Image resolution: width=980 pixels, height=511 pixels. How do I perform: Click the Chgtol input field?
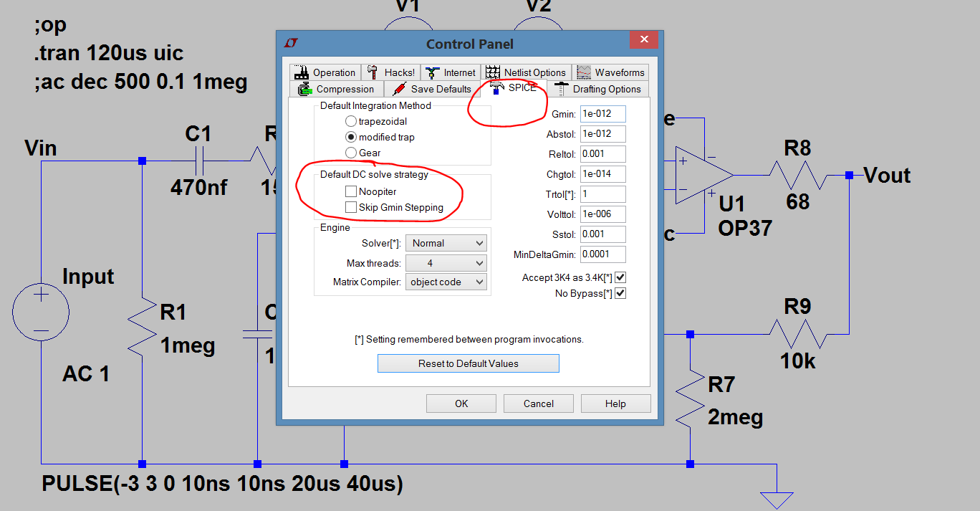(x=602, y=174)
